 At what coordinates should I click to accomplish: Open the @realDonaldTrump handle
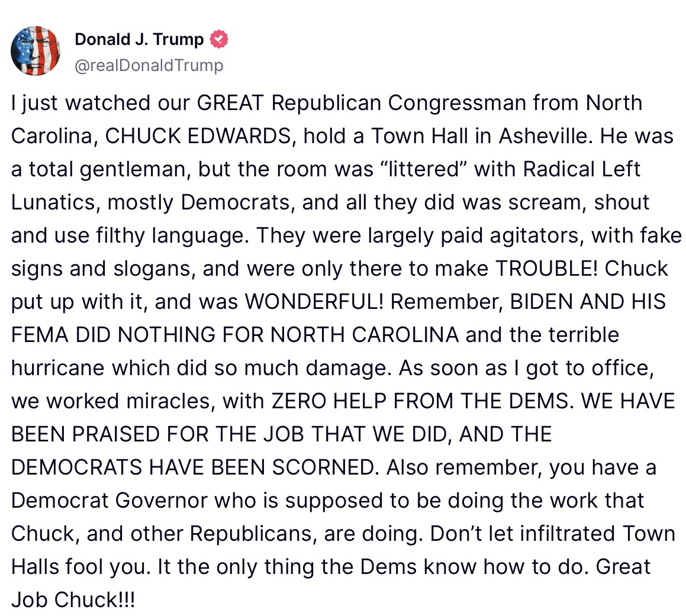(149, 65)
